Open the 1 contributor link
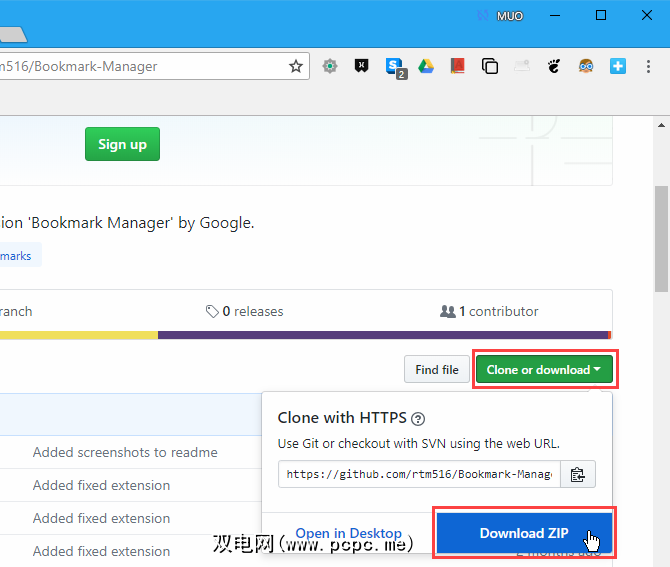Viewport: 670px width, 567px height. tap(489, 311)
